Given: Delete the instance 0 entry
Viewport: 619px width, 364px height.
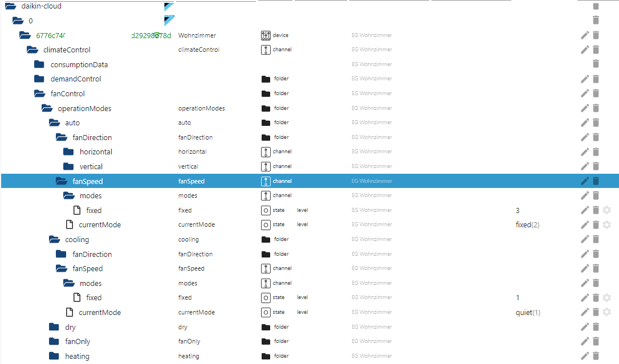Looking at the screenshot, I should click(596, 20).
